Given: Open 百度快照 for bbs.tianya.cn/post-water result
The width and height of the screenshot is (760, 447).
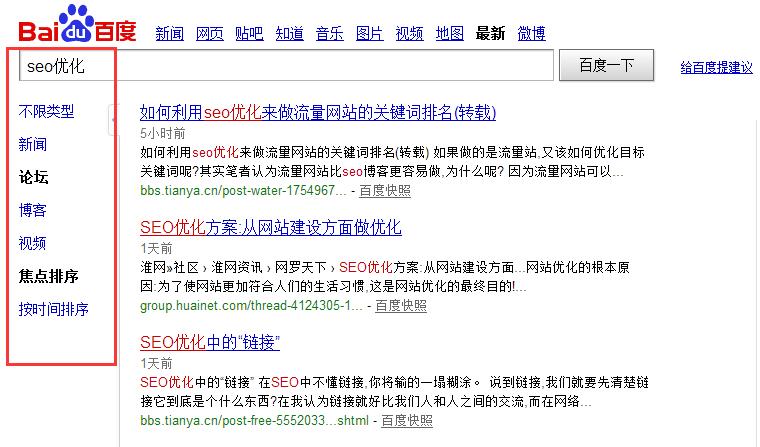Looking at the screenshot, I should click(x=385, y=191).
